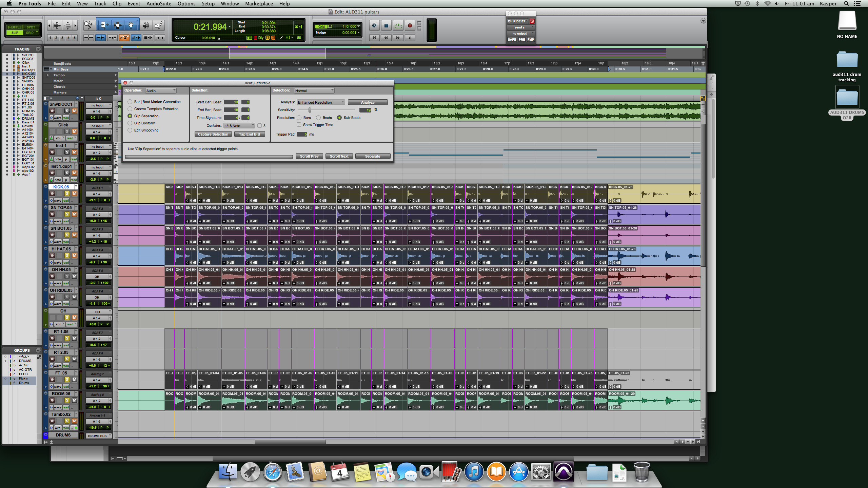The width and height of the screenshot is (868, 488).
Task: Enable the Show Trigger Time checkbox
Action: [x=299, y=125]
